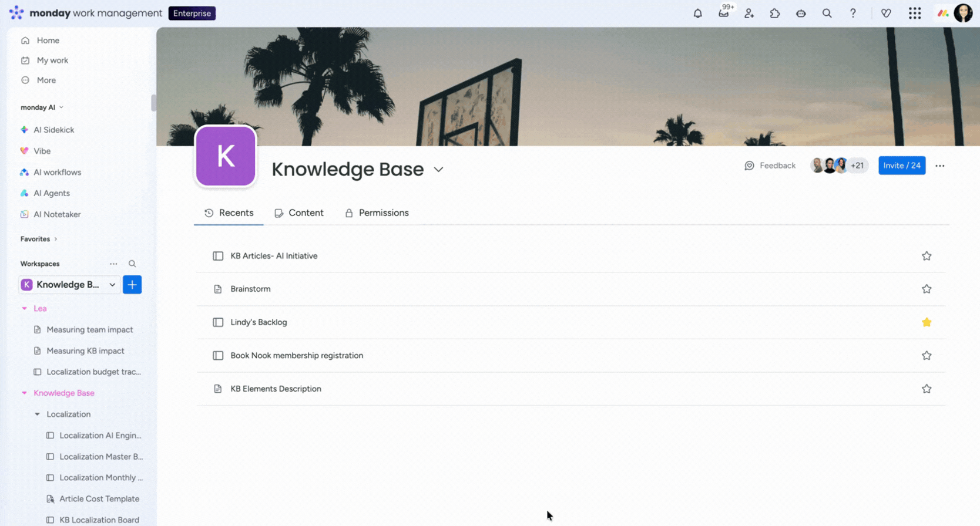Click the purple K workspace icon
This screenshot has width=980, height=526.
point(226,157)
